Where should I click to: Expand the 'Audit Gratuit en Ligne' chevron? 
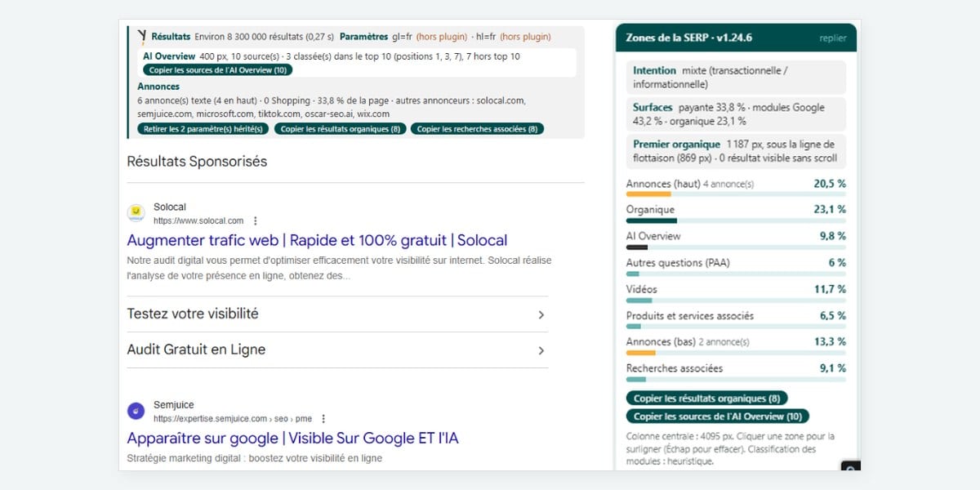pyautogui.click(x=541, y=350)
